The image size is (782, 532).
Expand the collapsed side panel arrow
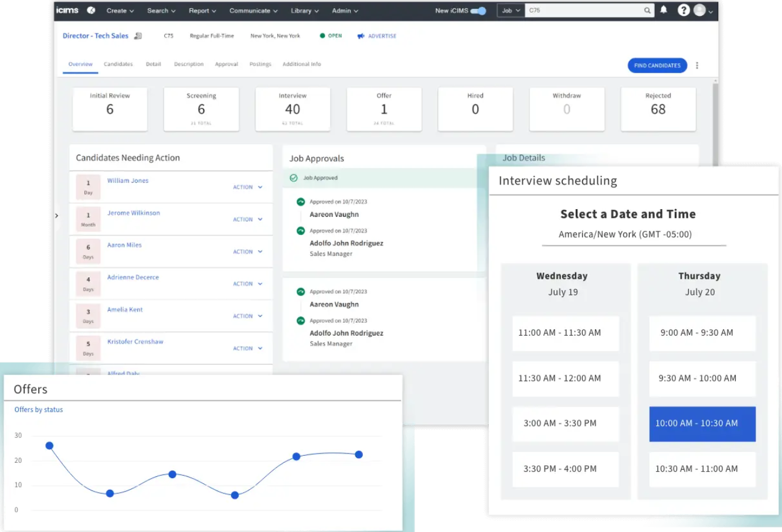(x=57, y=216)
